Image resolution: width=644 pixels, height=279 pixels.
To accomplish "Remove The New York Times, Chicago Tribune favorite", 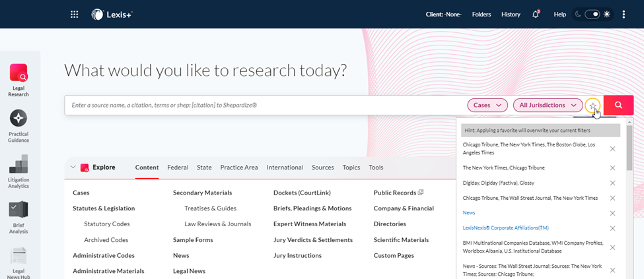I will [612, 168].
